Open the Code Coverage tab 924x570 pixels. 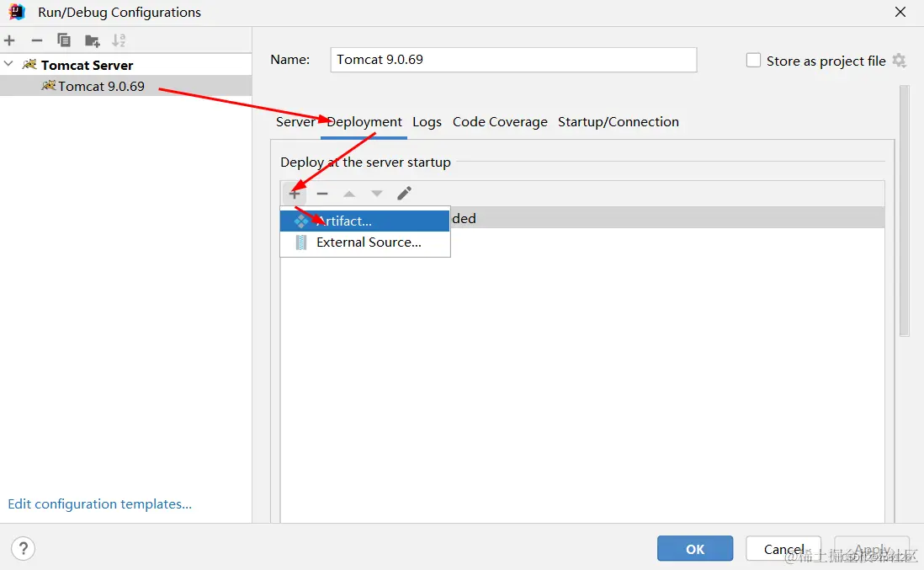click(x=500, y=122)
